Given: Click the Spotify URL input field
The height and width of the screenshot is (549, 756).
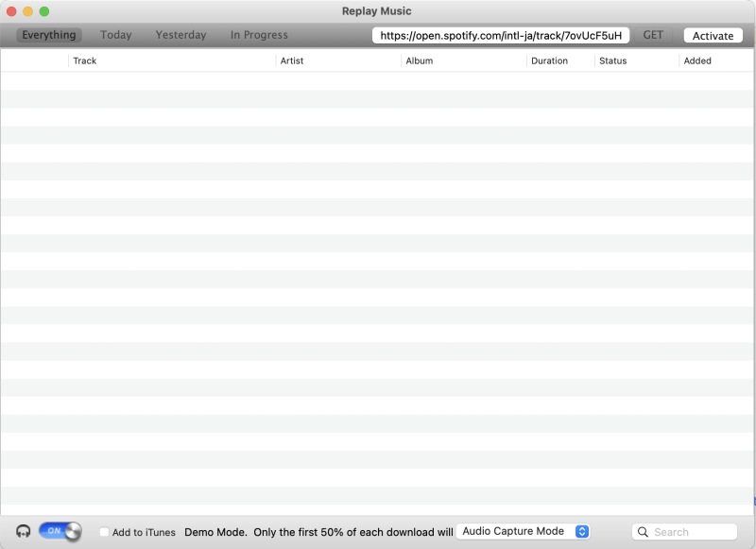Looking at the screenshot, I should [501, 36].
